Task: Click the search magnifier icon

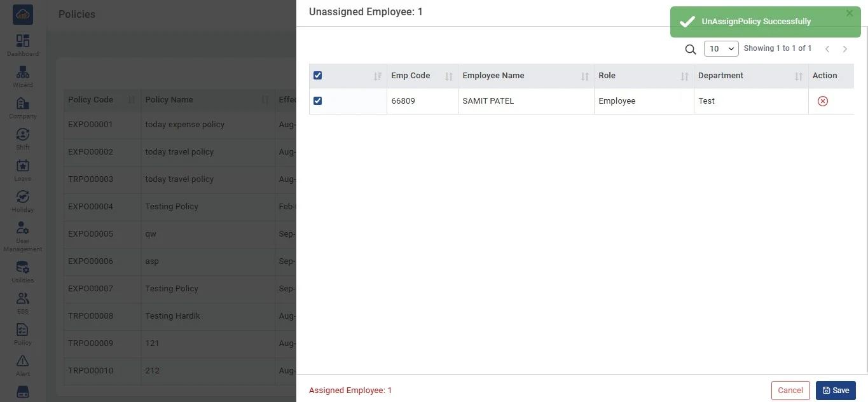Action: (x=690, y=49)
